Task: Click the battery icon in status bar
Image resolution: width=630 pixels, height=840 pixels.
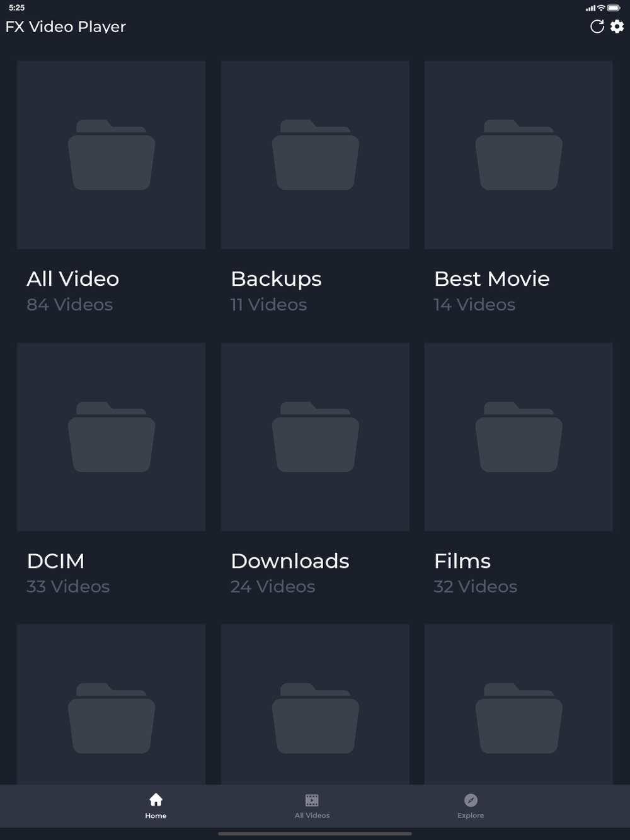Action: 614,8
